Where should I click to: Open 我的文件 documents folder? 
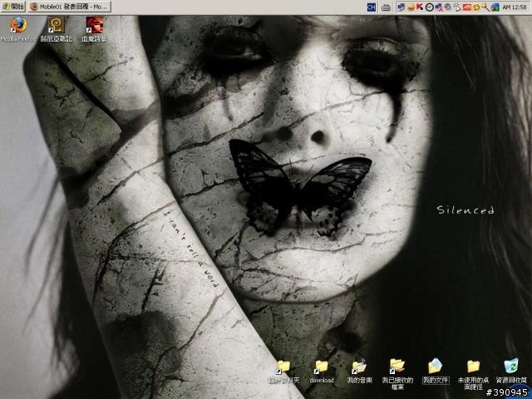tap(435, 367)
